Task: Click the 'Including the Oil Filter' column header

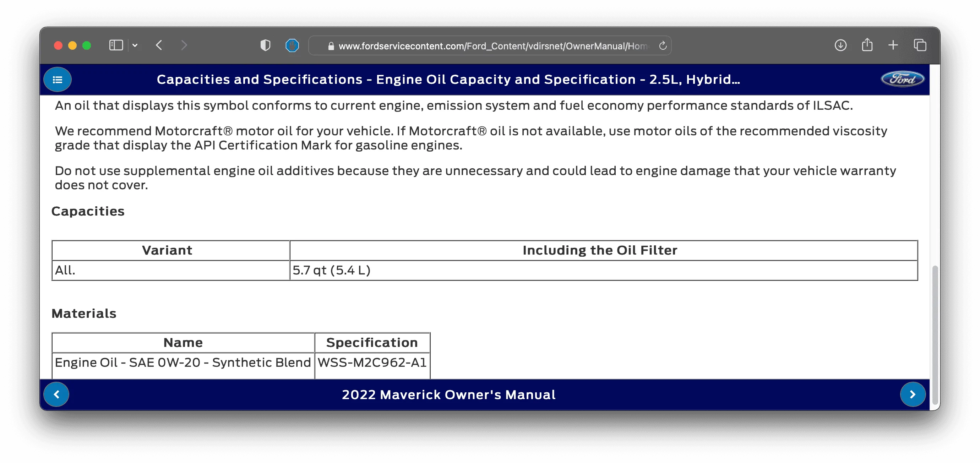Action: [x=604, y=250]
